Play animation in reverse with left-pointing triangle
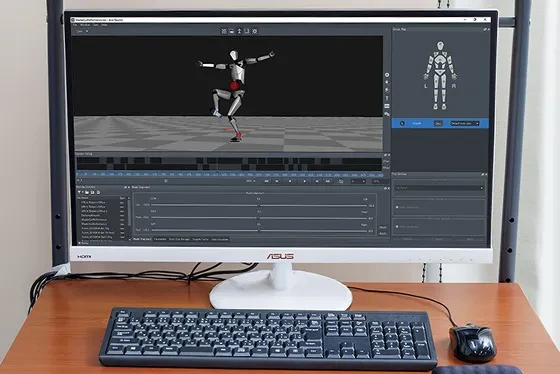The height and width of the screenshot is (374, 560). tap(290, 181)
